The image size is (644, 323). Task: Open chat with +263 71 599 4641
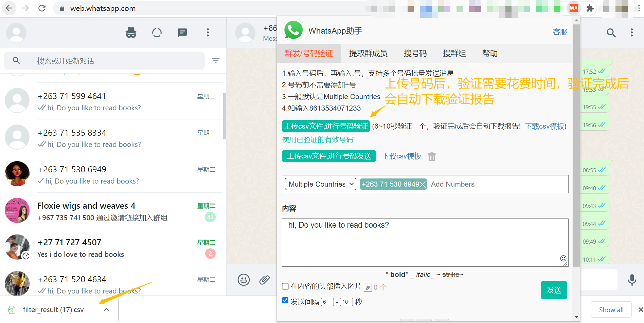[113, 101]
